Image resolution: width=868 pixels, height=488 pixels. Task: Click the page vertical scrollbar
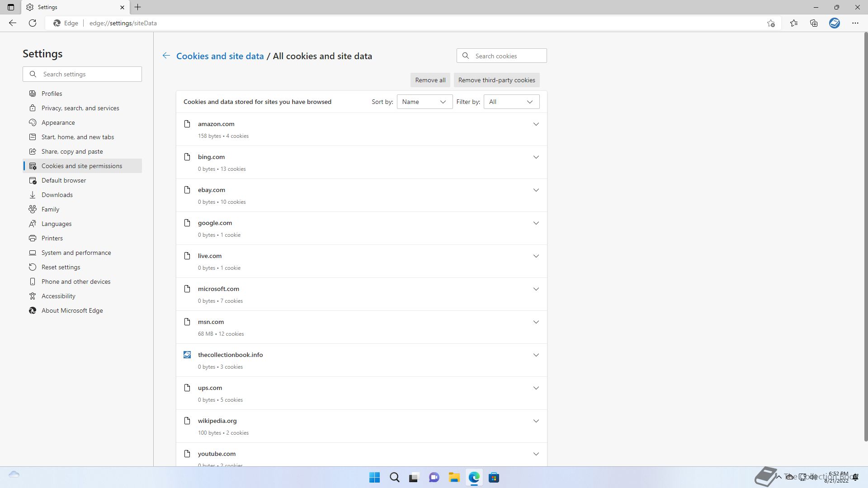866,236
